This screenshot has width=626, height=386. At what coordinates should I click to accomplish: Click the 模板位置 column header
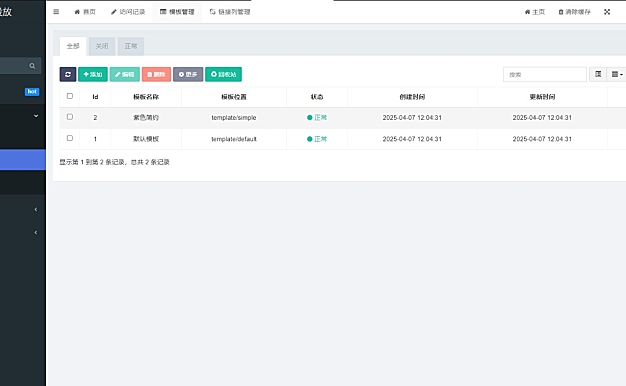click(x=234, y=97)
